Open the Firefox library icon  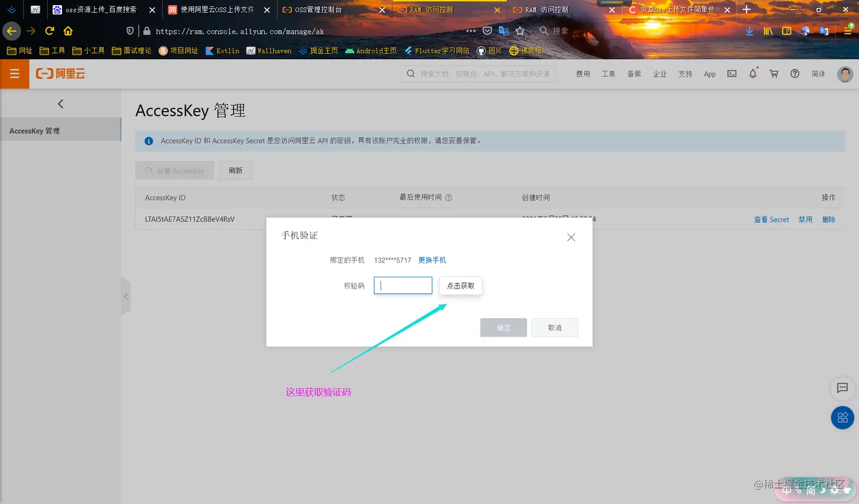coord(768,31)
